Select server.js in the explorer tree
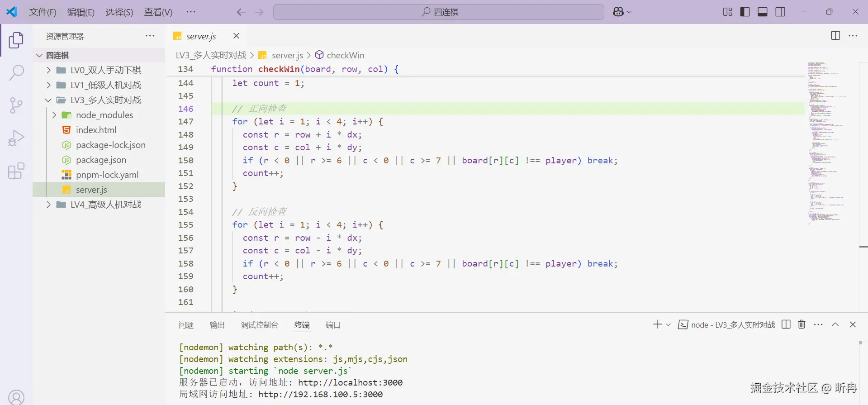Screen dimensions: 868x405 (99, 190)
